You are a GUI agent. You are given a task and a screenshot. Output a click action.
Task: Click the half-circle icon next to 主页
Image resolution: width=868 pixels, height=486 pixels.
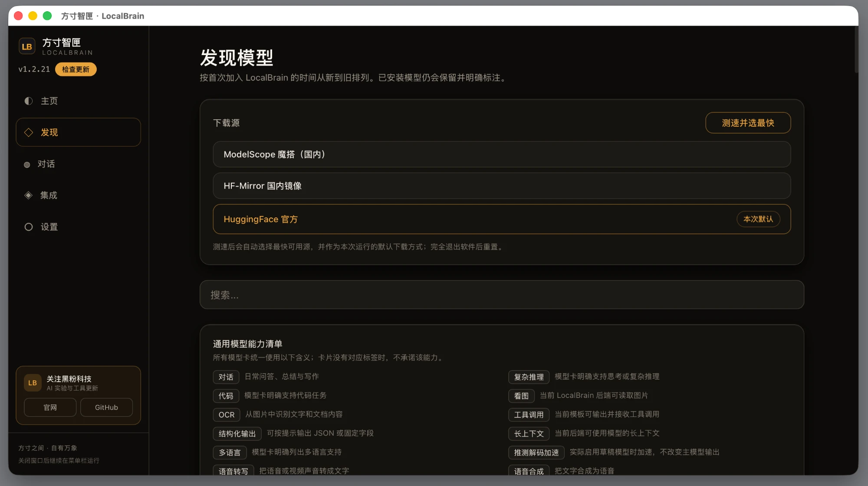(29, 101)
